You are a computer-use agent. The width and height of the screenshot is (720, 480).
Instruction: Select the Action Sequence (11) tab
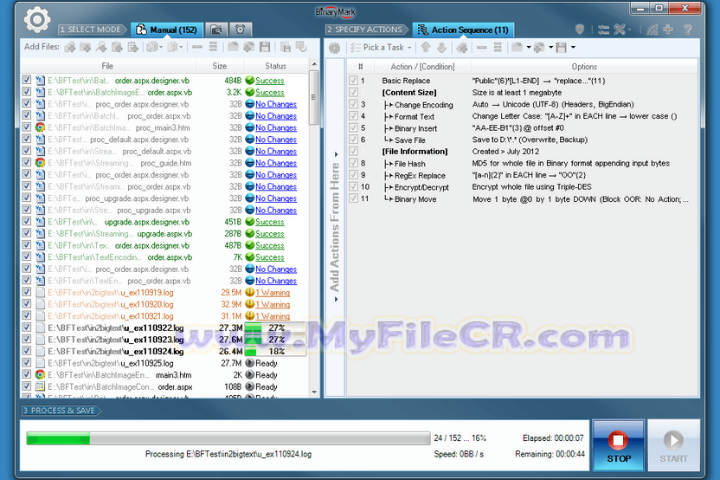point(463,30)
